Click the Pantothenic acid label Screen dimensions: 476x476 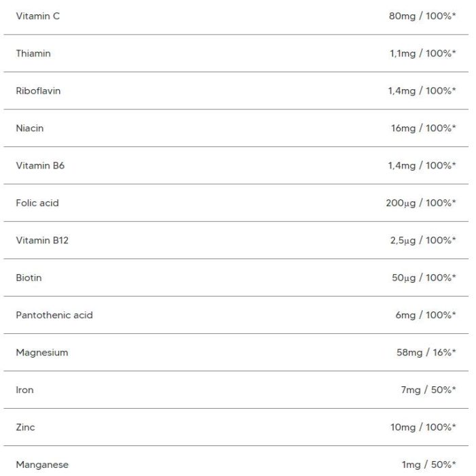pyautogui.click(x=54, y=315)
